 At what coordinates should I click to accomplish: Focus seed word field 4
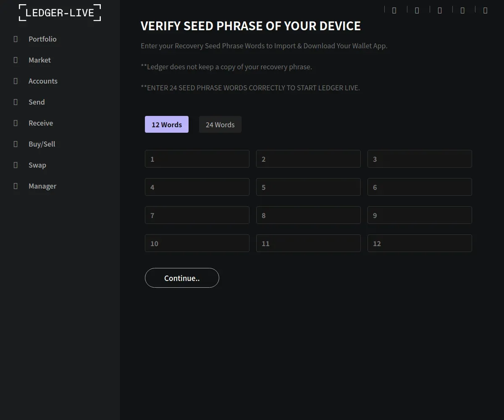197,187
